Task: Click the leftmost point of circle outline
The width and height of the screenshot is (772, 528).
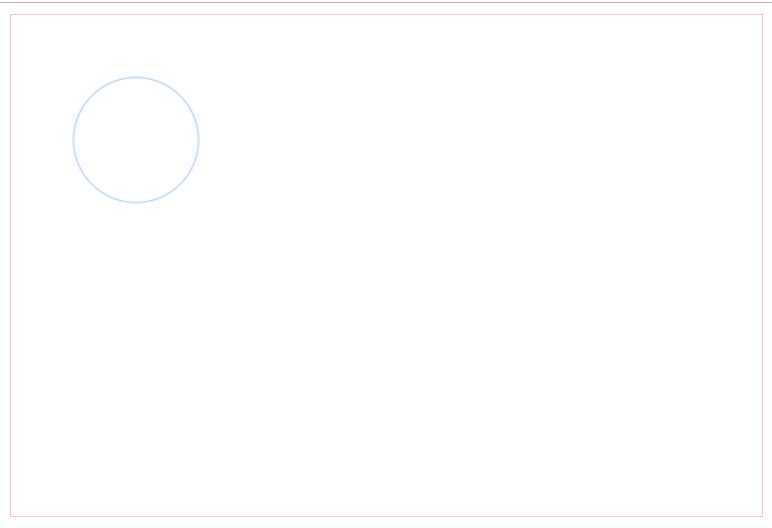Action: (x=73, y=140)
